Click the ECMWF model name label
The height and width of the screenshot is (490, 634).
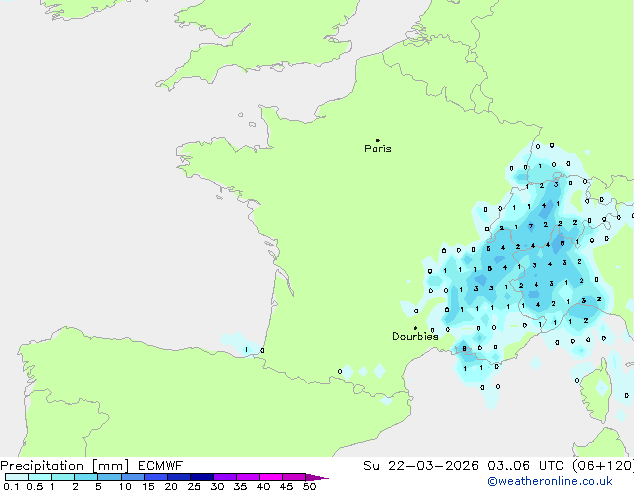pos(161,466)
